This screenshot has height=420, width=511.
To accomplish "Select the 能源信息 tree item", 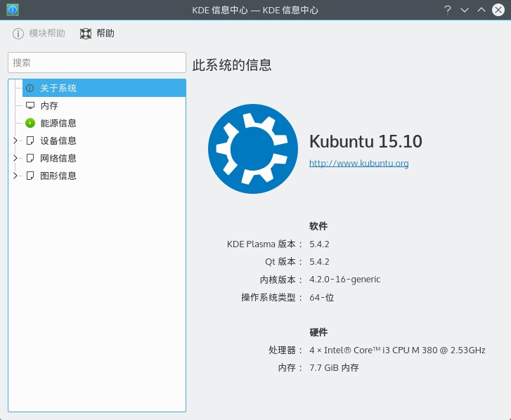I will click(104, 123).
